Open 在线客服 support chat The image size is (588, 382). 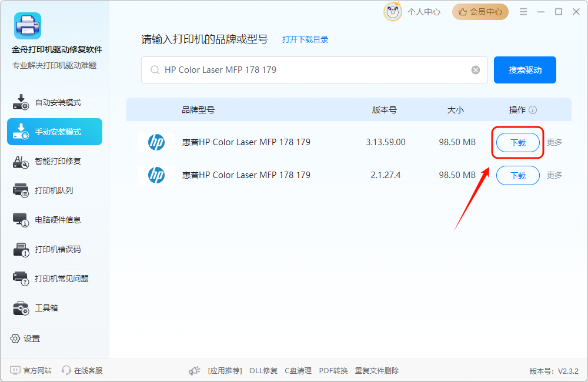click(x=82, y=370)
